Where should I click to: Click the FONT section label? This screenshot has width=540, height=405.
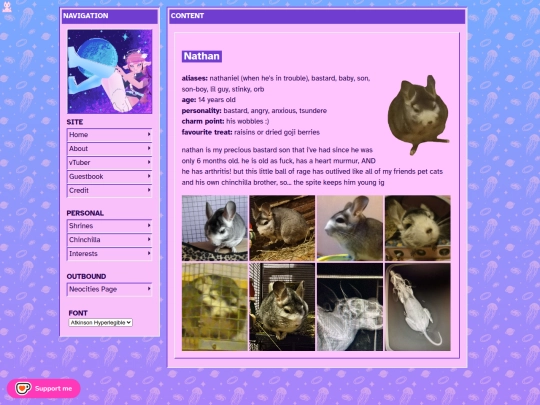pos(78,313)
